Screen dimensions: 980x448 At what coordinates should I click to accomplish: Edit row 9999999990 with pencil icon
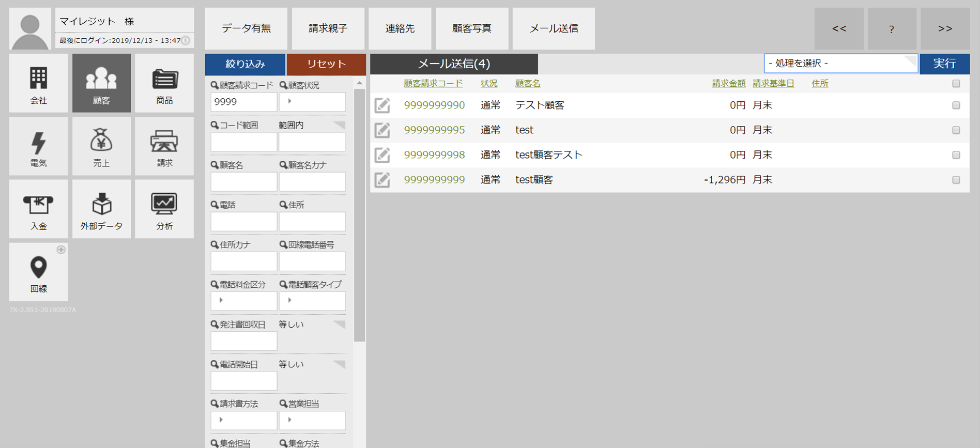[382, 105]
